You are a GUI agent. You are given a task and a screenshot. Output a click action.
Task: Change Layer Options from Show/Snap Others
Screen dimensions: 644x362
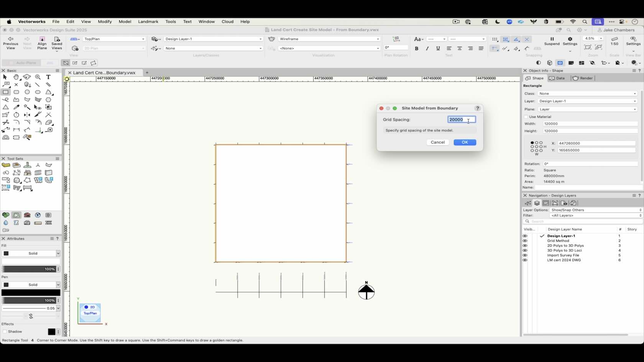595,210
